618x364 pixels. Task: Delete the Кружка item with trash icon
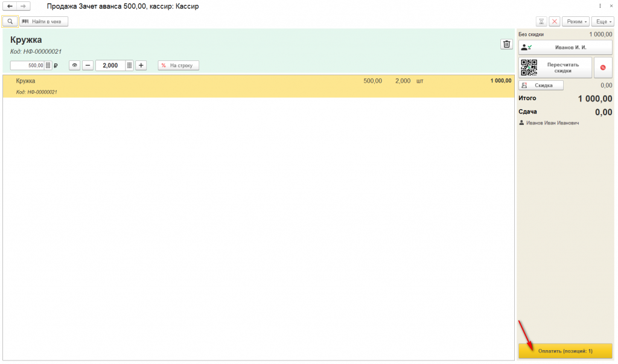[506, 44]
